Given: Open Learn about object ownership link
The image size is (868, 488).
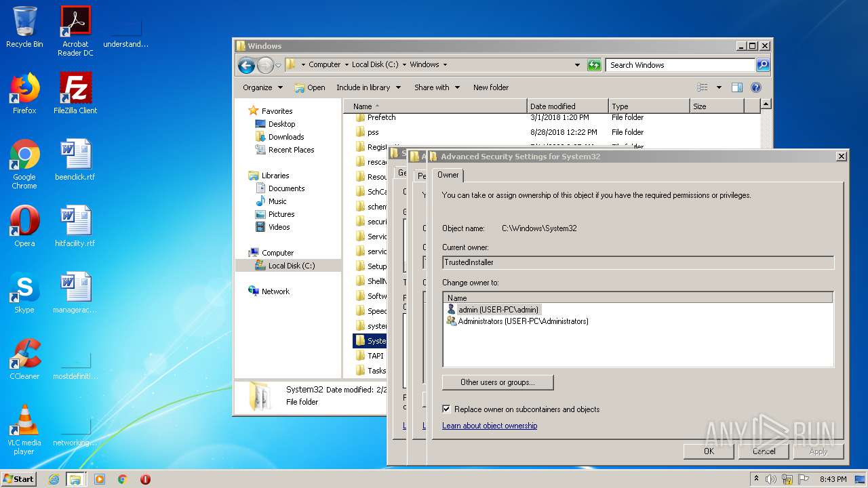Looking at the screenshot, I should tap(490, 426).
